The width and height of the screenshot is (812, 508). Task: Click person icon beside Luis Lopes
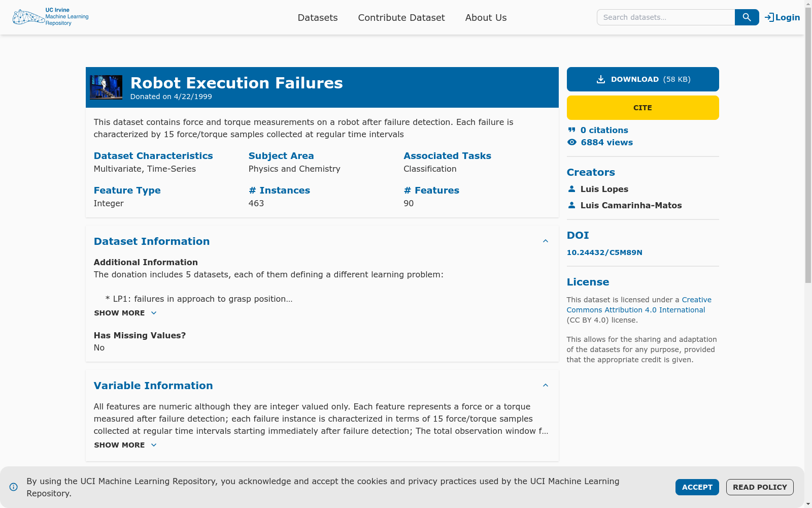572,189
